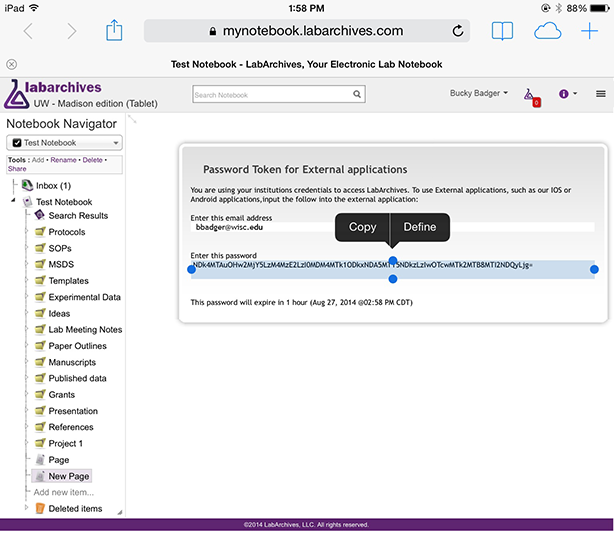Viewport: 614px width, 538px height.
Task: Click the MSDS folder icon
Action: point(40,264)
